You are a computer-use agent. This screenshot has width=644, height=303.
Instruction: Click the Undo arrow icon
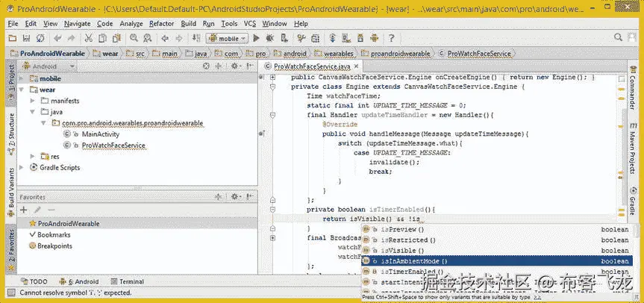[x=57, y=38]
